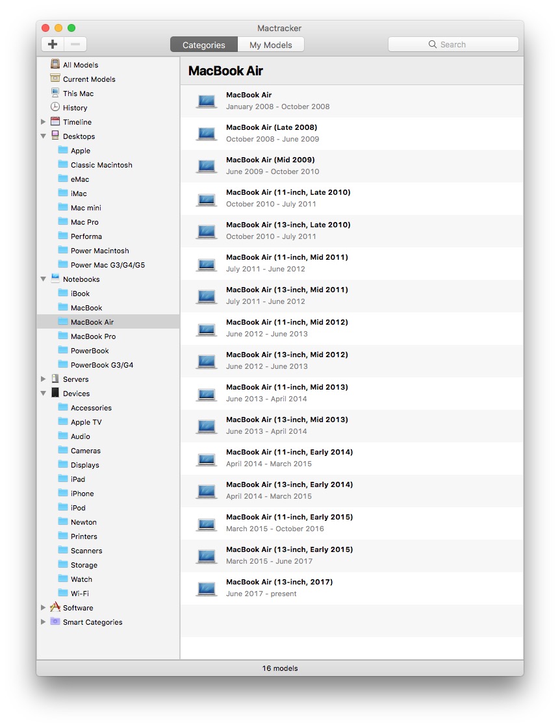The width and height of the screenshot is (560, 728).
Task: Click the This Mac computer icon
Action: (x=55, y=92)
